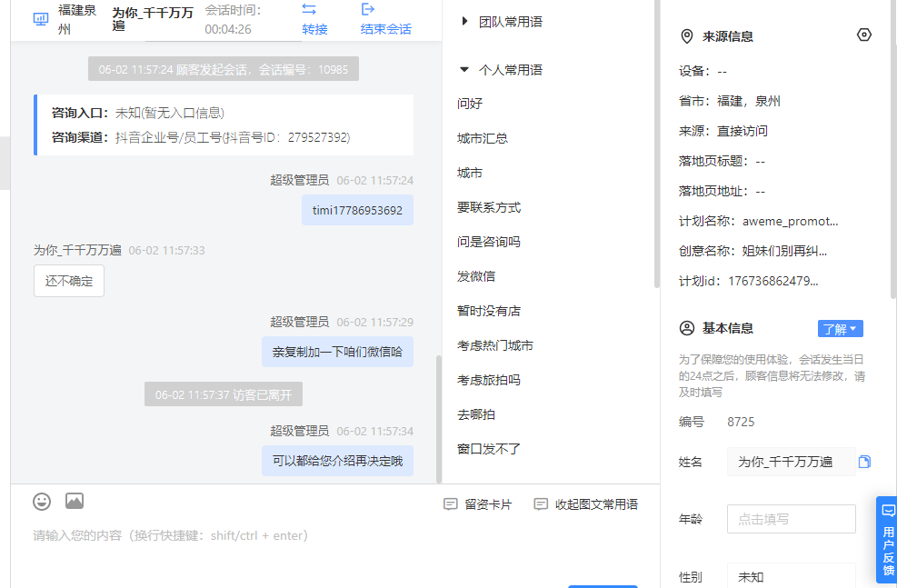Open the 性别 dropdown showing 未知

click(792, 576)
